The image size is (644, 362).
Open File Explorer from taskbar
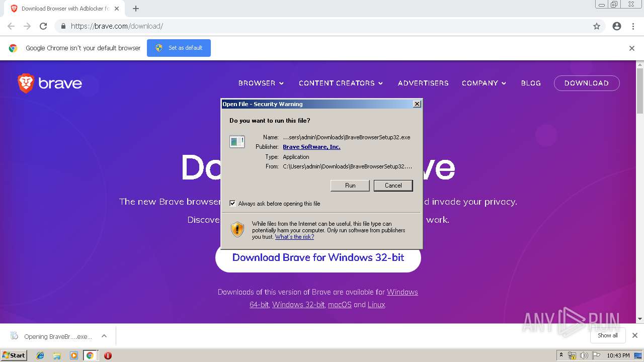pos(57,355)
